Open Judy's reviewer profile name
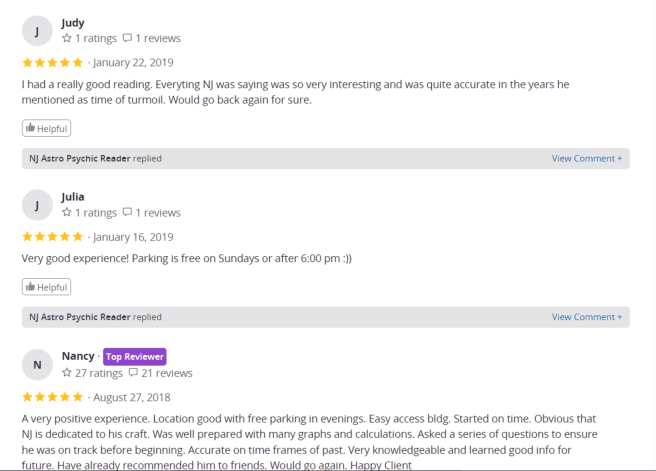Screen dimensions: 656x471 tap(73, 22)
